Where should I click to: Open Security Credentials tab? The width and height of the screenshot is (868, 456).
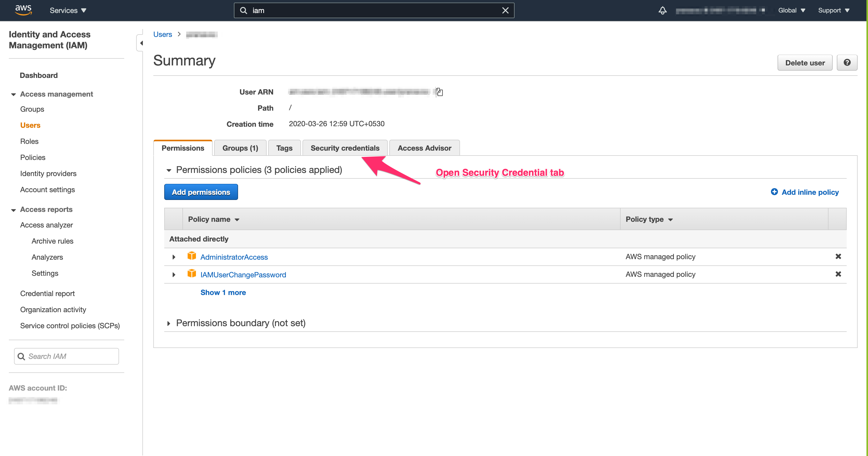[x=345, y=148]
